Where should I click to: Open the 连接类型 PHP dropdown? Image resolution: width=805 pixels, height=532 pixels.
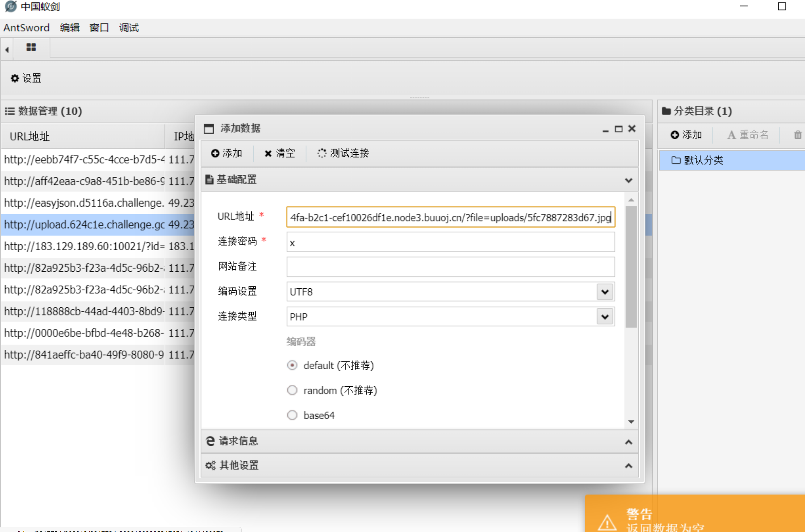(x=605, y=317)
